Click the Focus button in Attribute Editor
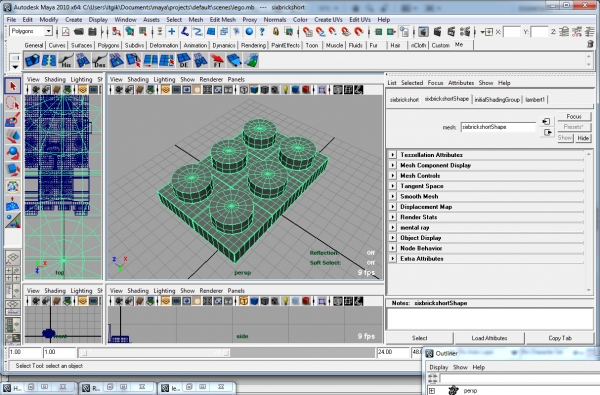 [574, 116]
